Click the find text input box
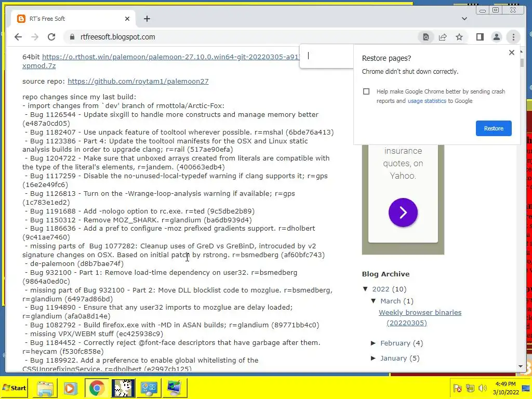Viewport: 532px width, 399px height. click(327, 56)
